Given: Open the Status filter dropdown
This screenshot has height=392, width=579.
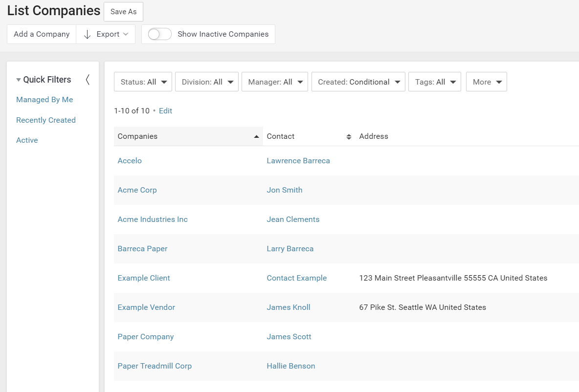Looking at the screenshot, I should coord(143,82).
